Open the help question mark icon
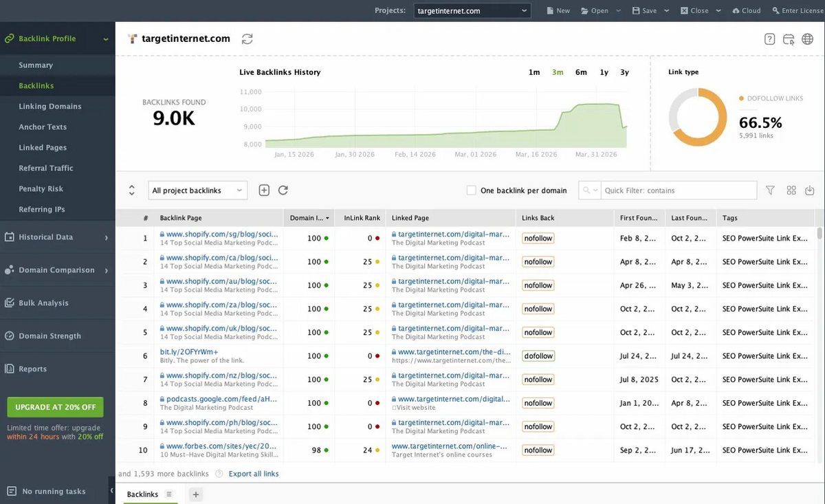 click(x=770, y=39)
